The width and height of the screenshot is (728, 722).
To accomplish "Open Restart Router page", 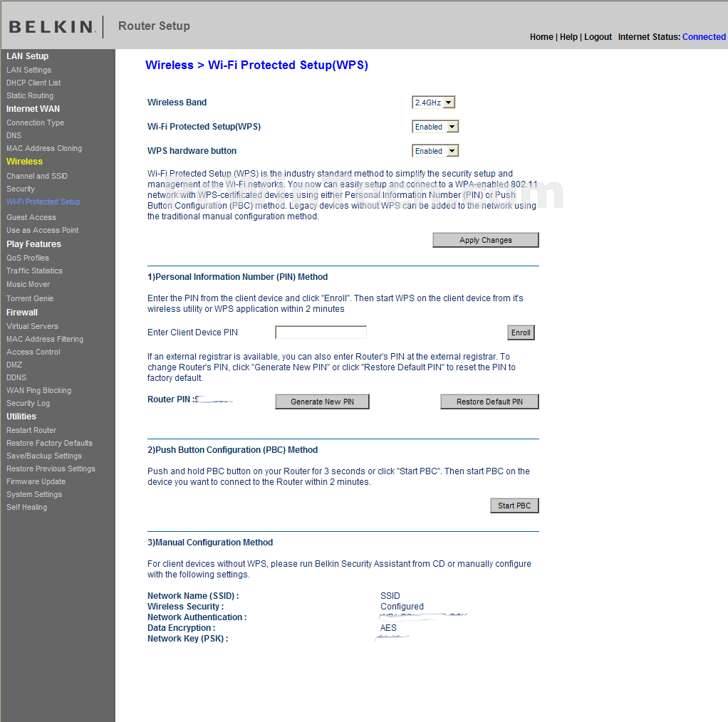I will coord(31,430).
